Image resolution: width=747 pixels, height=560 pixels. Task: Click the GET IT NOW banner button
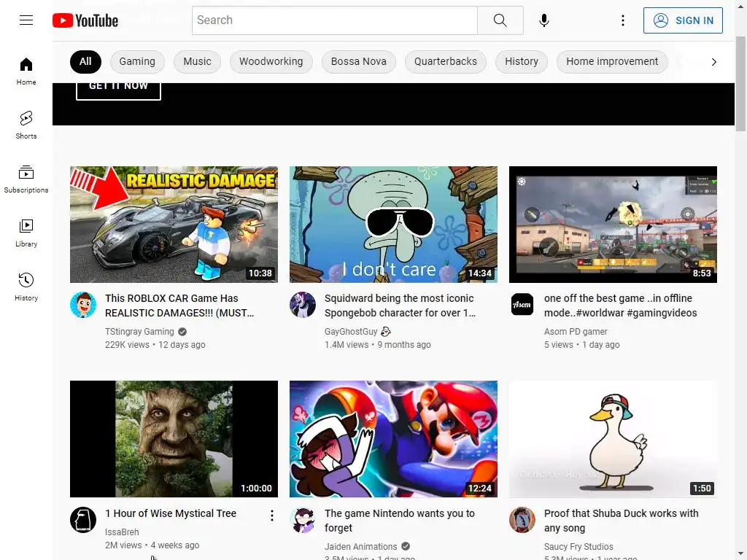tap(118, 90)
